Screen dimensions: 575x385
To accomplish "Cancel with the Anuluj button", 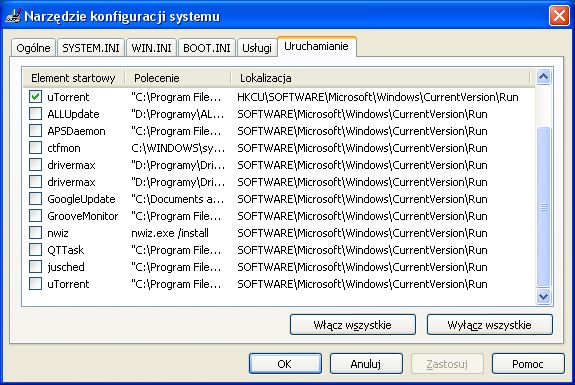I will pyautogui.click(x=366, y=364).
